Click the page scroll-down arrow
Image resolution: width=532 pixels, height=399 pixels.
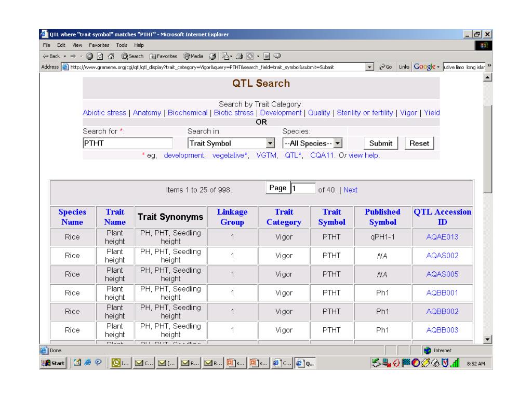pyautogui.click(x=488, y=339)
